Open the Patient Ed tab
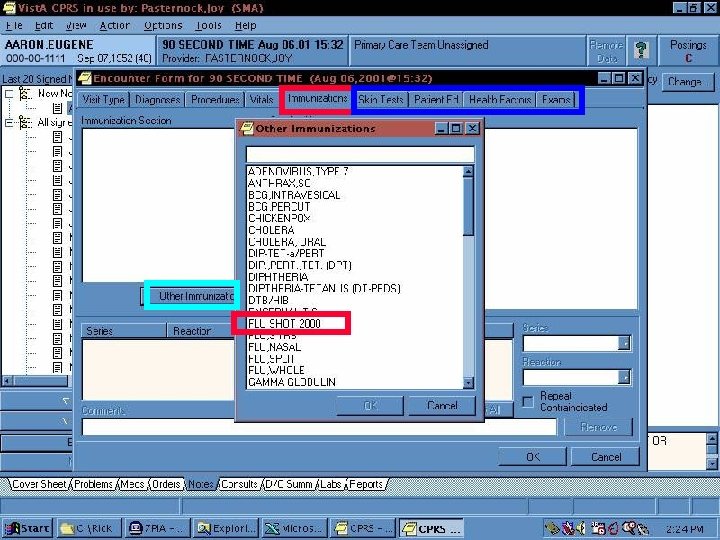The height and width of the screenshot is (540, 720). coord(436,100)
